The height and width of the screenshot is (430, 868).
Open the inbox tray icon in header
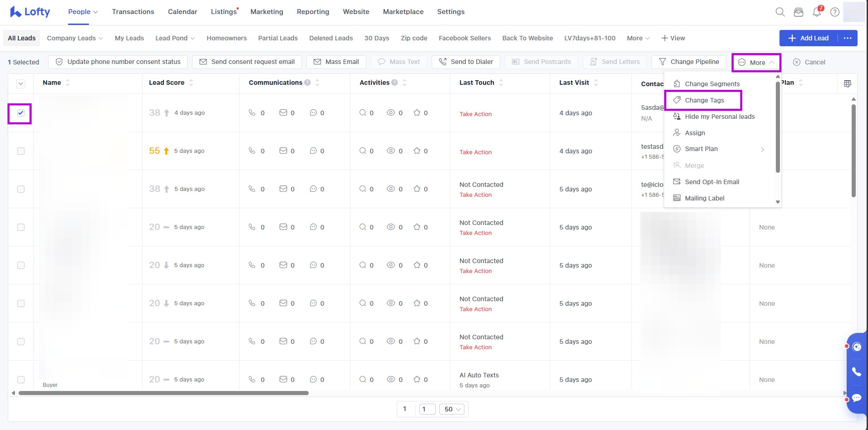pyautogui.click(x=798, y=12)
